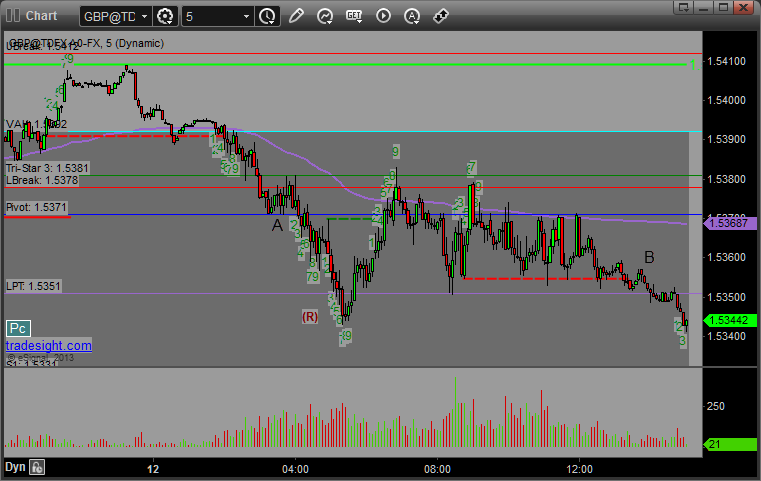This screenshot has width=761, height=481.
Task: Click the Pc badge on the chart
Action: click(x=18, y=329)
